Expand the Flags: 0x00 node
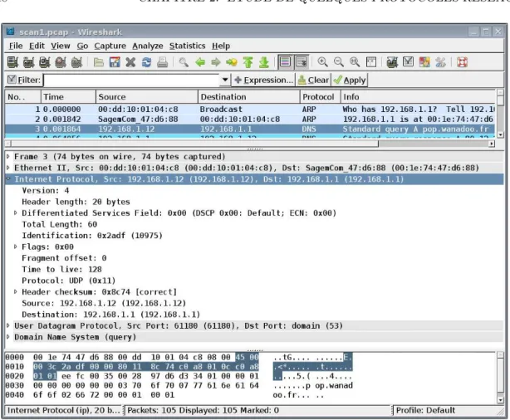510x420 pixels. (x=15, y=247)
